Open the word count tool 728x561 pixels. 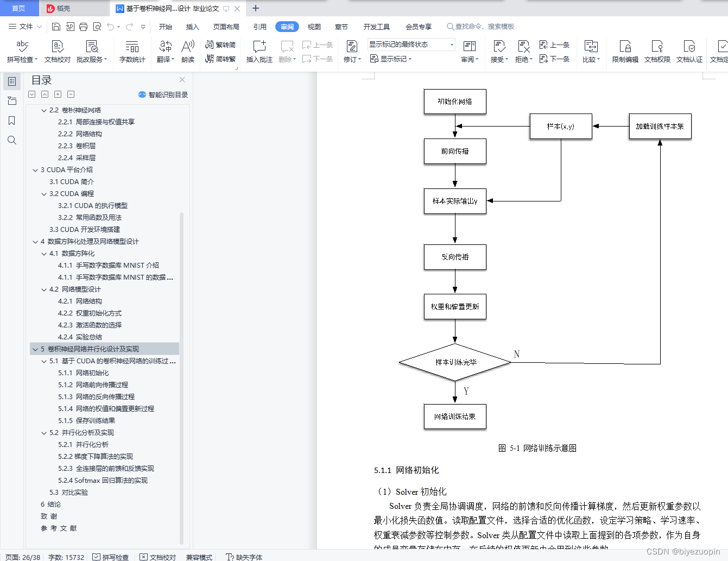(132, 52)
